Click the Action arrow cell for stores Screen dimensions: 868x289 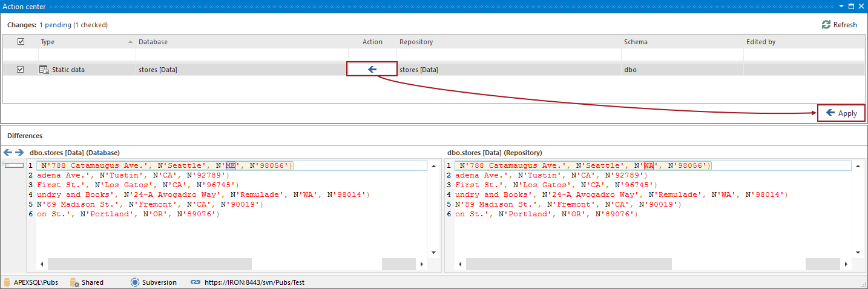pyautogui.click(x=372, y=69)
